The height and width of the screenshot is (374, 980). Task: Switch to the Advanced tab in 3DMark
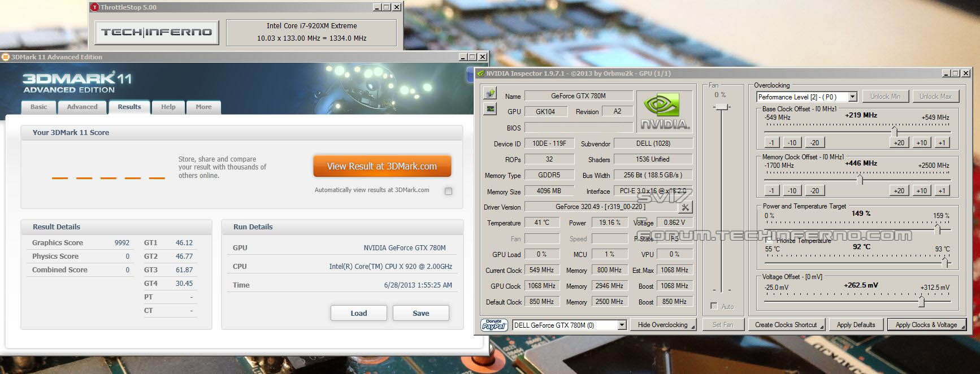83,107
